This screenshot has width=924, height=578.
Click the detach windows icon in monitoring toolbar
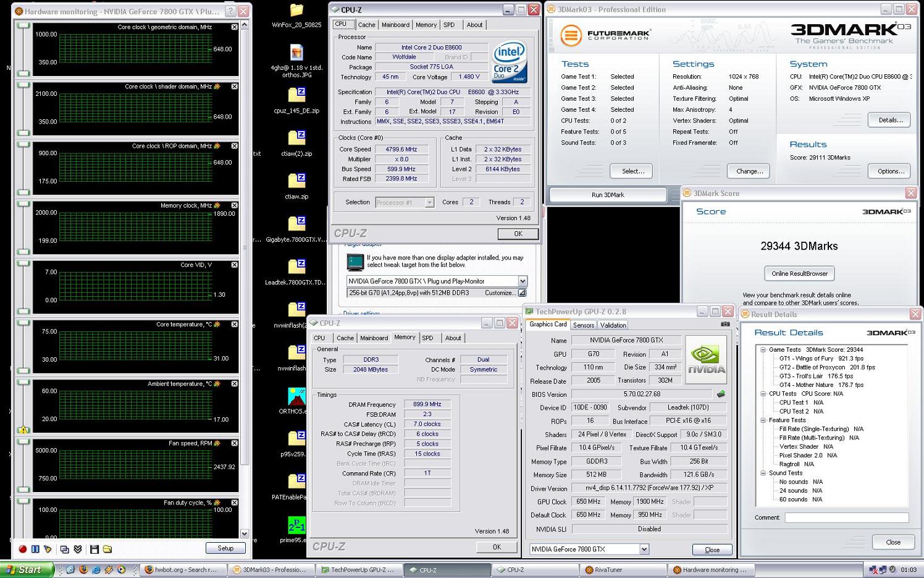65,549
